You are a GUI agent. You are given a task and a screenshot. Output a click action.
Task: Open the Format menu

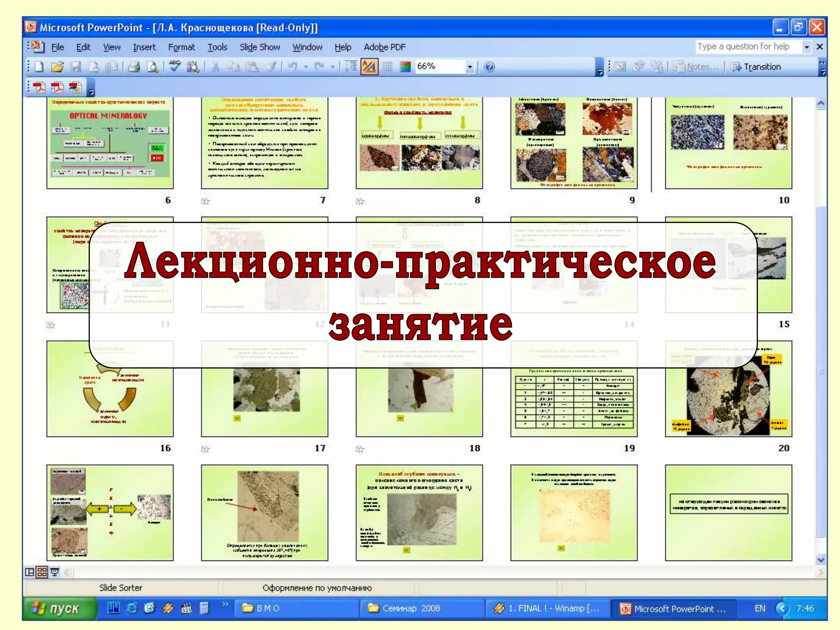(x=181, y=47)
